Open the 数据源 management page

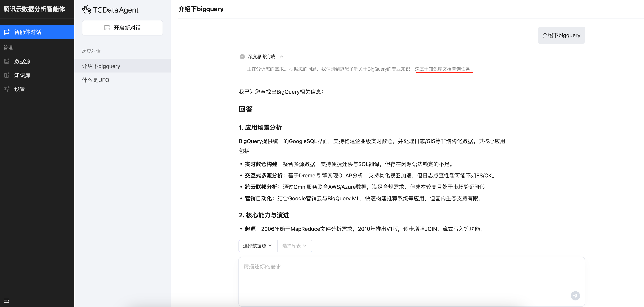(x=37, y=61)
